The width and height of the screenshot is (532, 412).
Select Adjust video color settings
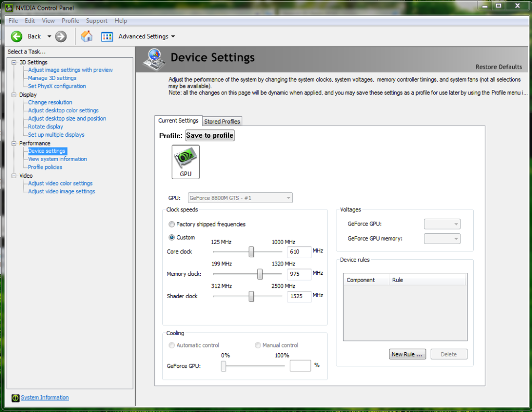pos(60,183)
